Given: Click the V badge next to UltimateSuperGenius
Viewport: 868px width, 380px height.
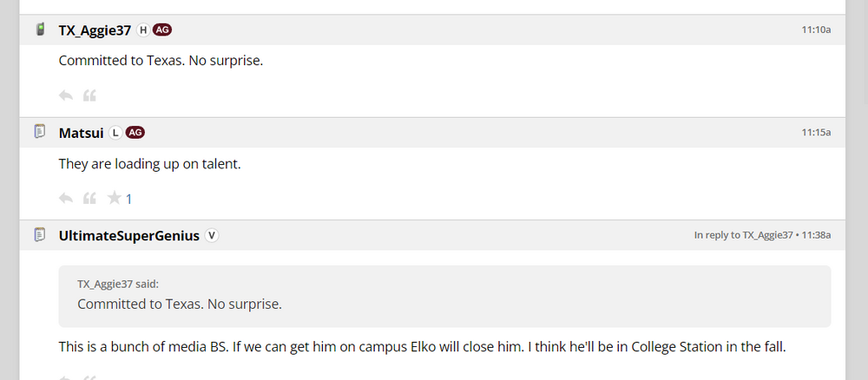Looking at the screenshot, I should tap(211, 235).
